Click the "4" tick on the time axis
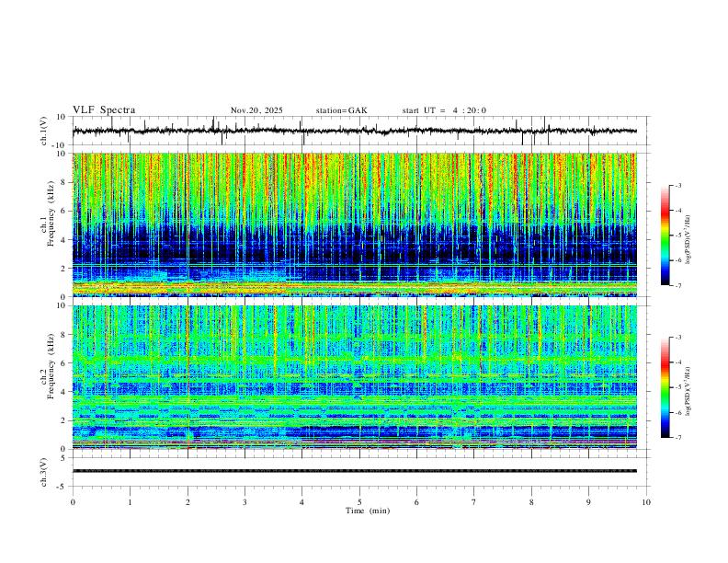This screenshot has height=563, width=728. click(302, 502)
